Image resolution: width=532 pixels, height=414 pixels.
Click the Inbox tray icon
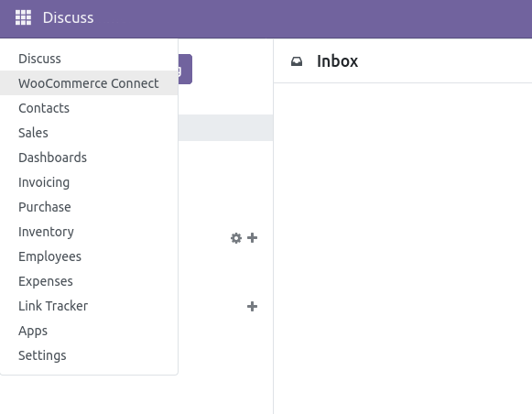click(x=297, y=61)
